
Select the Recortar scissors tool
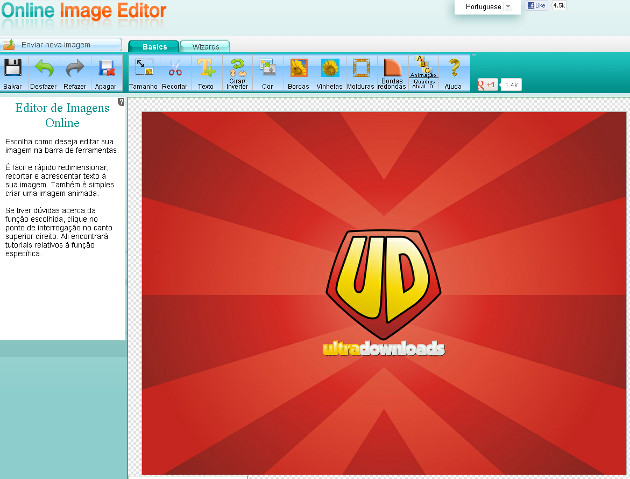click(174, 73)
